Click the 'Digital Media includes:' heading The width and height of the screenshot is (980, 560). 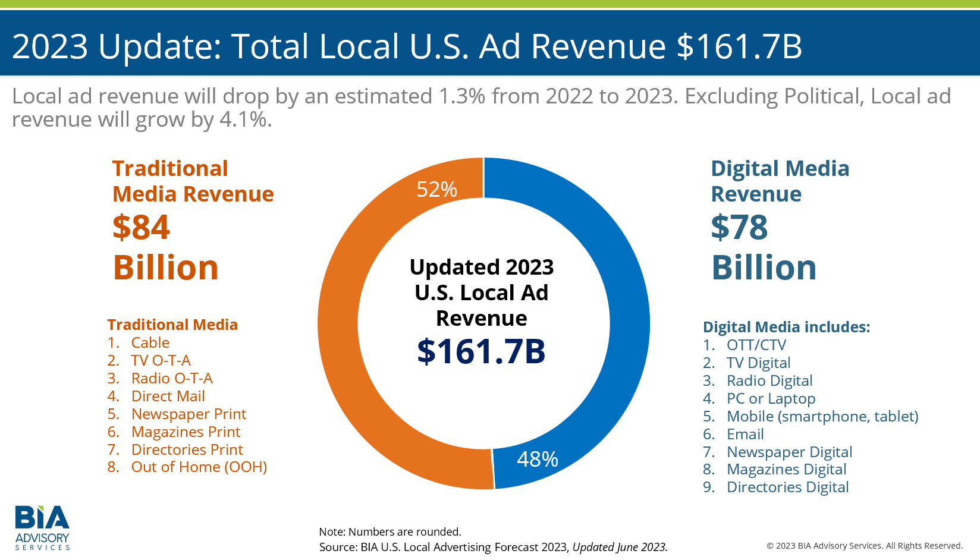pyautogui.click(x=786, y=327)
